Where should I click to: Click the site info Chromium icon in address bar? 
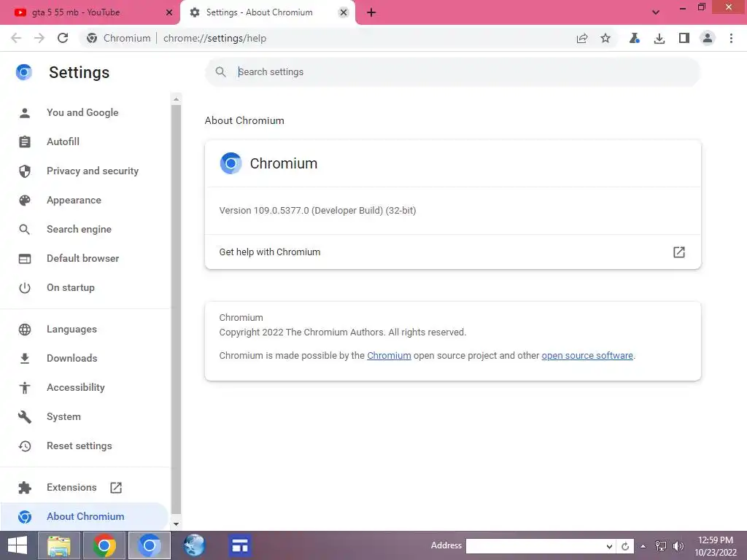coord(92,38)
